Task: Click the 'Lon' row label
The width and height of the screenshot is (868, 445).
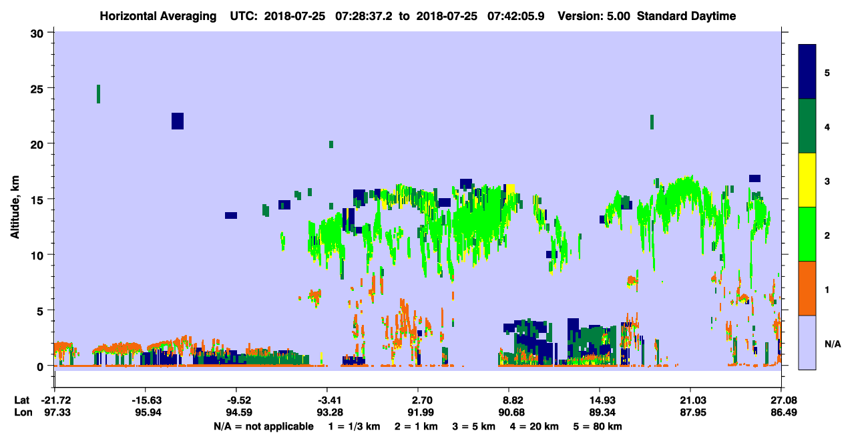Action: [23, 413]
